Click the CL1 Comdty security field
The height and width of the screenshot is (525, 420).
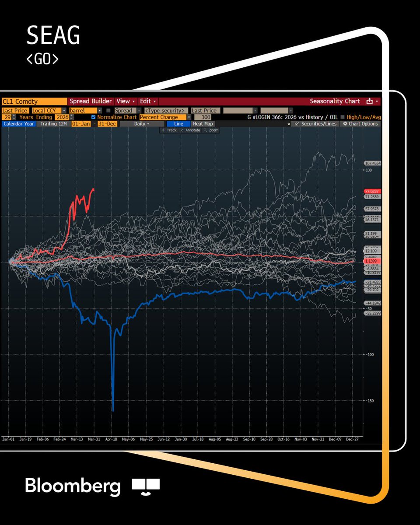tap(35, 101)
